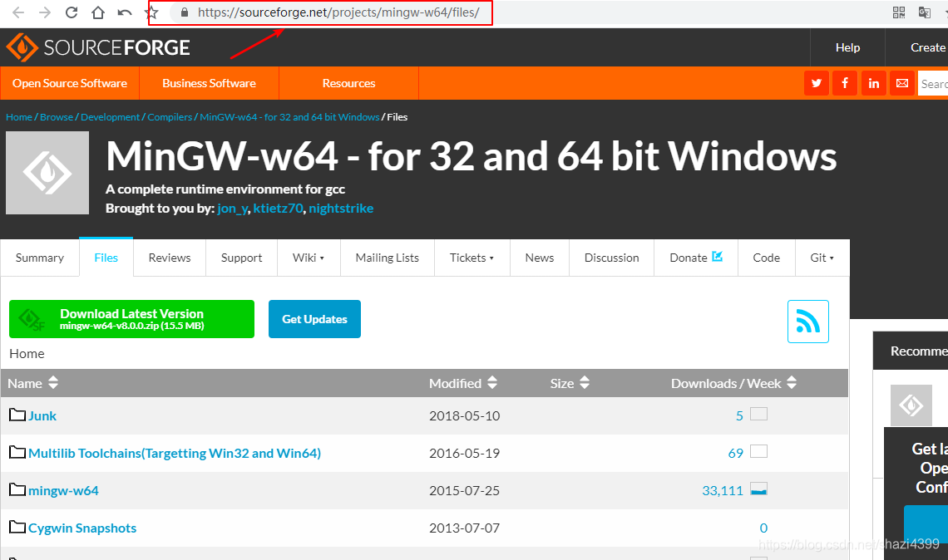Open the Code tab
The width and height of the screenshot is (948, 560).
point(766,258)
